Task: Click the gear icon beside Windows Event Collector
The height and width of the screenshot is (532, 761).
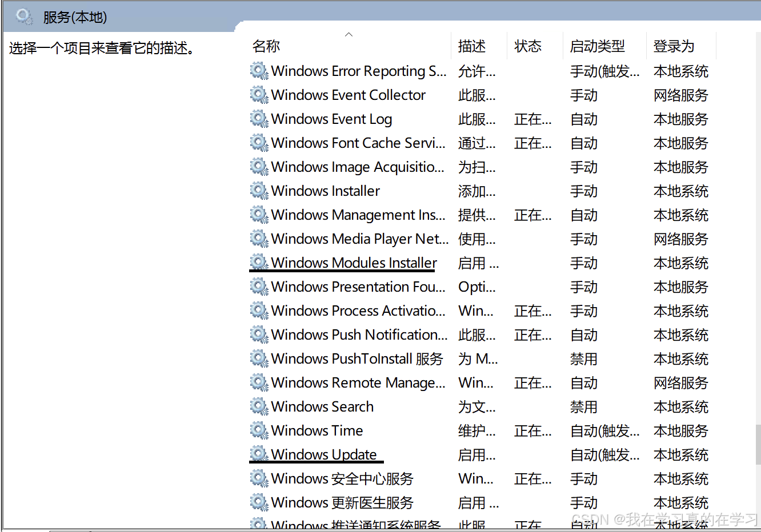Action: [259, 95]
